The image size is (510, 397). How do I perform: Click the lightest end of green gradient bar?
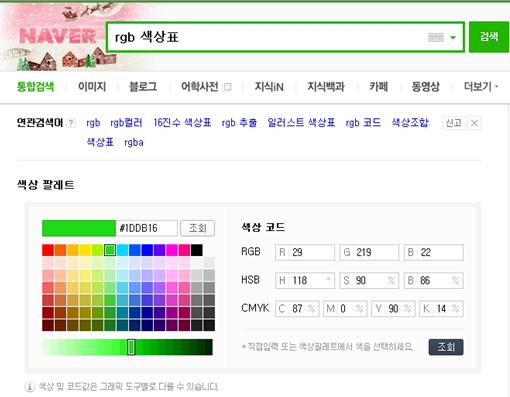click(46, 347)
